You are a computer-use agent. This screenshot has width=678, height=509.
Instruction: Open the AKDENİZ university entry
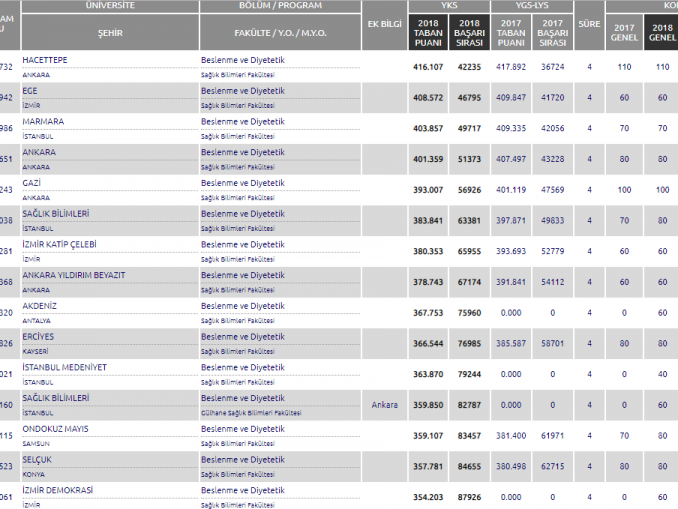point(39,305)
